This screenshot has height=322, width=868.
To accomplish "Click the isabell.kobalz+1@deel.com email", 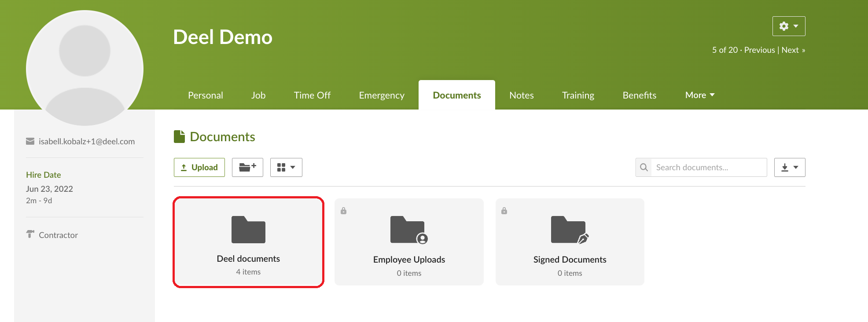I will click(x=87, y=141).
